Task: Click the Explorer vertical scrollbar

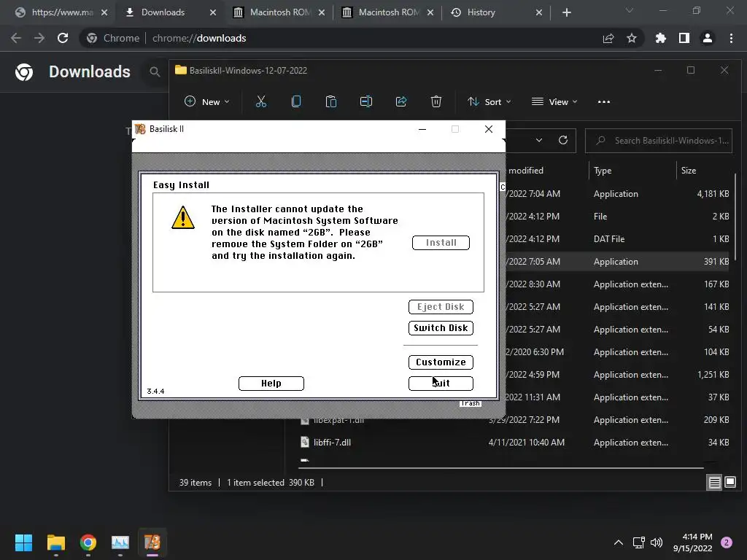Action: coord(736,217)
